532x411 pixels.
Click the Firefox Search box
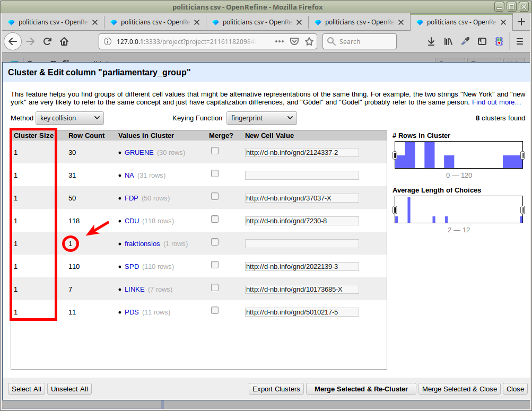360,41
